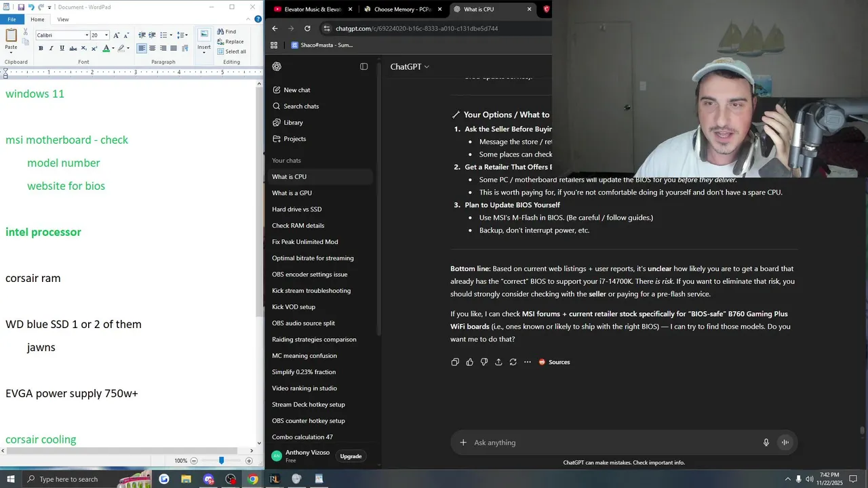Switch to Elevator Music browser tab

tap(313, 9)
